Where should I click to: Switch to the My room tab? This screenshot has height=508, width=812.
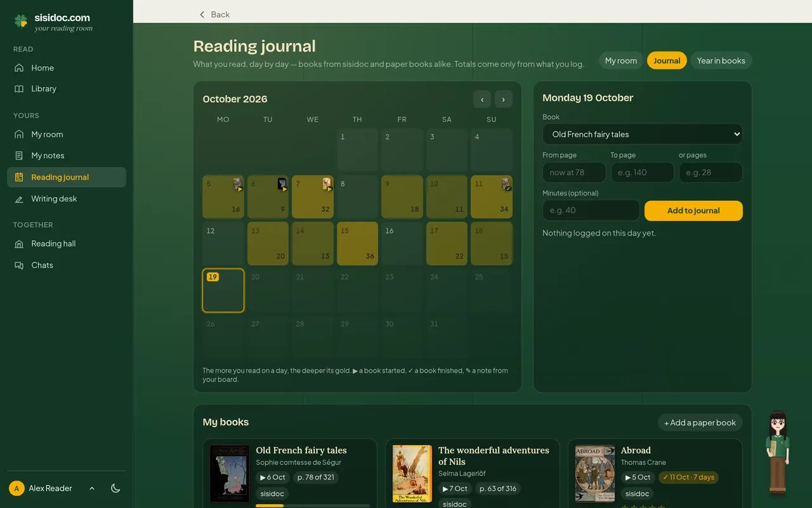pos(621,60)
